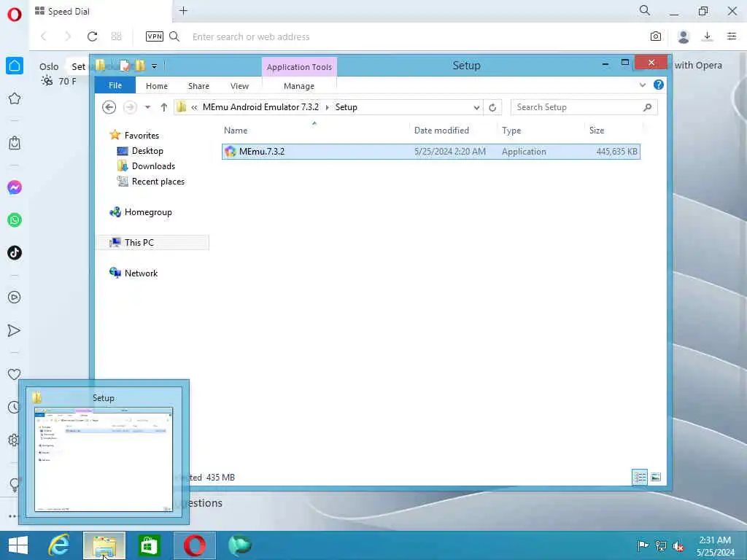Open Opera sidebar history clock icon
This screenshot has width=747, height=560.
click(x=15, y=407)
